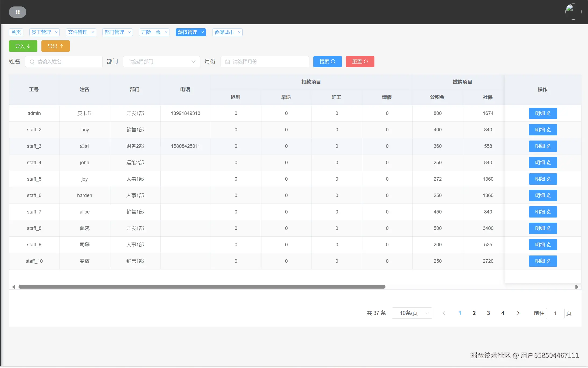Click the orange 导出 export button
The image size is (588, 368).
tap(55, 46)
